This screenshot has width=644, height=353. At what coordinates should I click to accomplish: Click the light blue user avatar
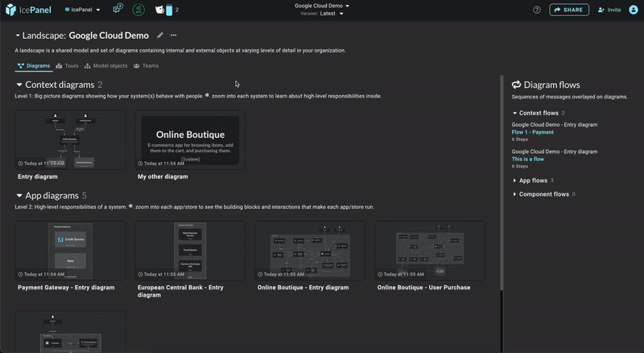coord(169,10)
